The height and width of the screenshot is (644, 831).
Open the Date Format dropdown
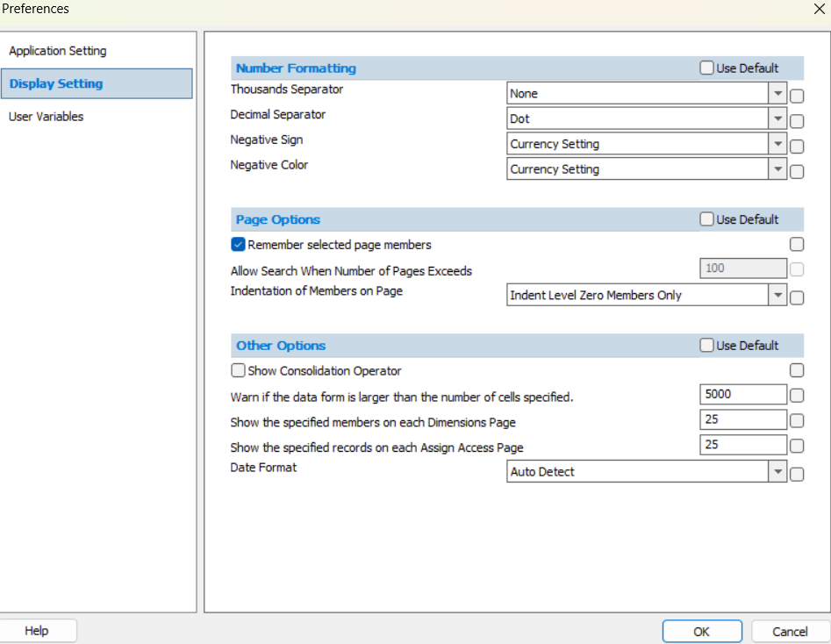(777, 471)
